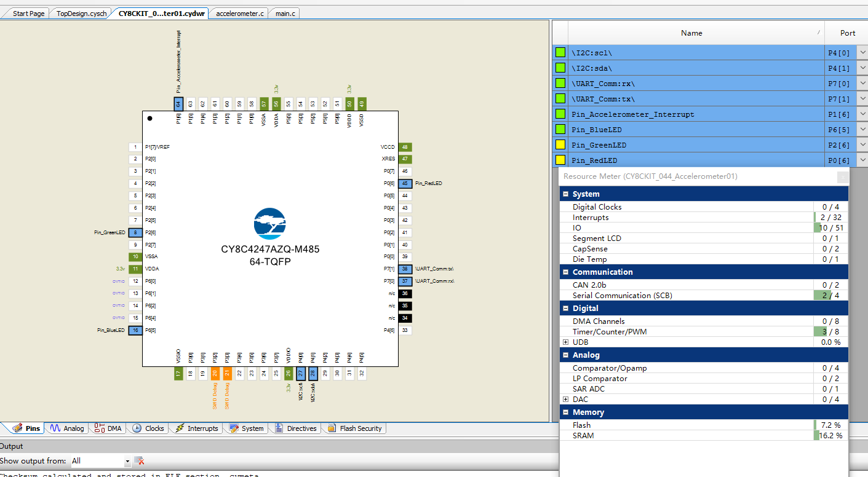Image resolution: width=868 pixels, height=477 pixels.
Task: Open port dropdown for \UART_Comm:rx\ row
Action: (x=862, y=84)
